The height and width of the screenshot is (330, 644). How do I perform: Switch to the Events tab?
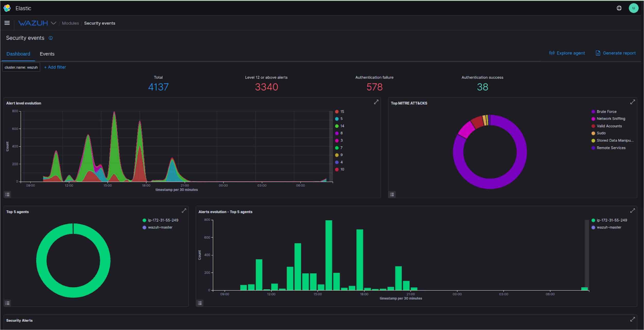47,54
